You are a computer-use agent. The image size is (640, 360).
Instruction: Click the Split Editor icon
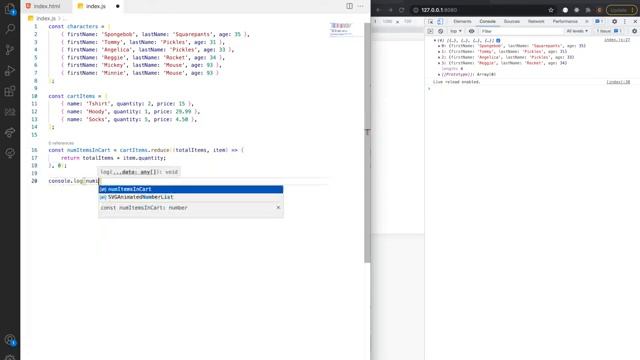point(349,6)
